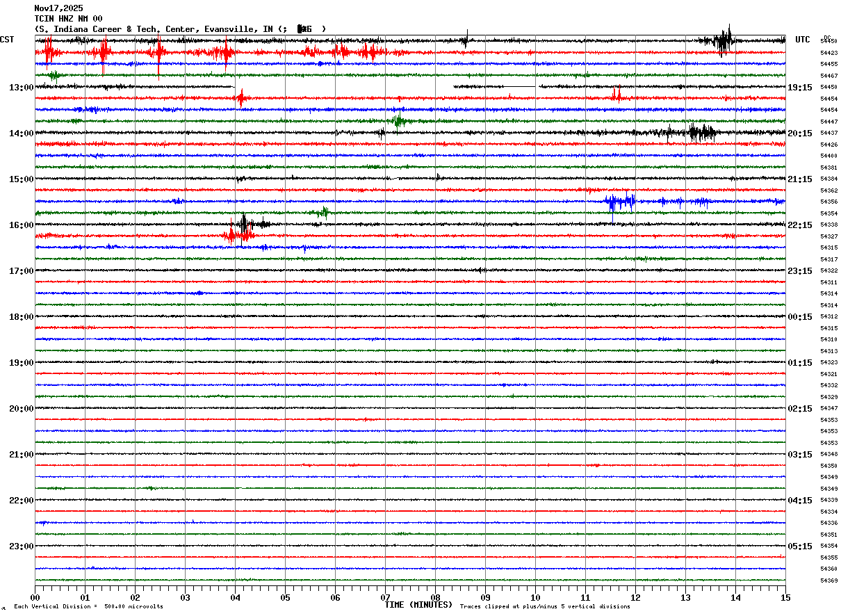Click the DC offset value 54455

click(828, 64)
